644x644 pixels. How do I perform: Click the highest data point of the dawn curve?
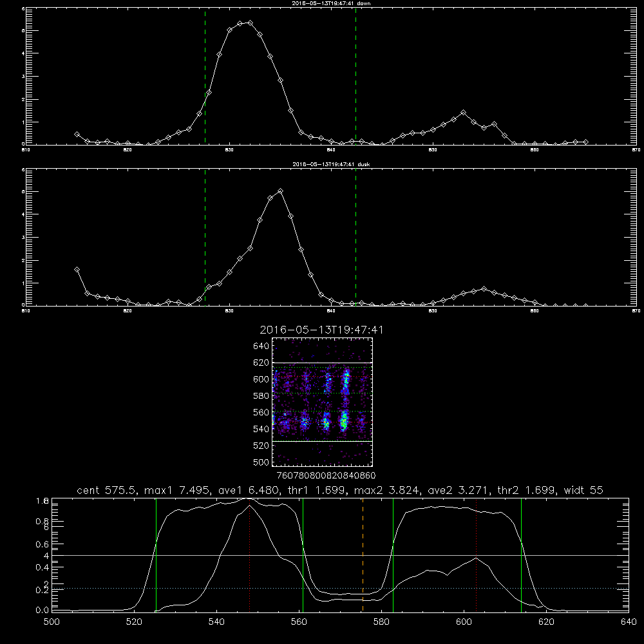pyautogui.click(x=250, y=23)
